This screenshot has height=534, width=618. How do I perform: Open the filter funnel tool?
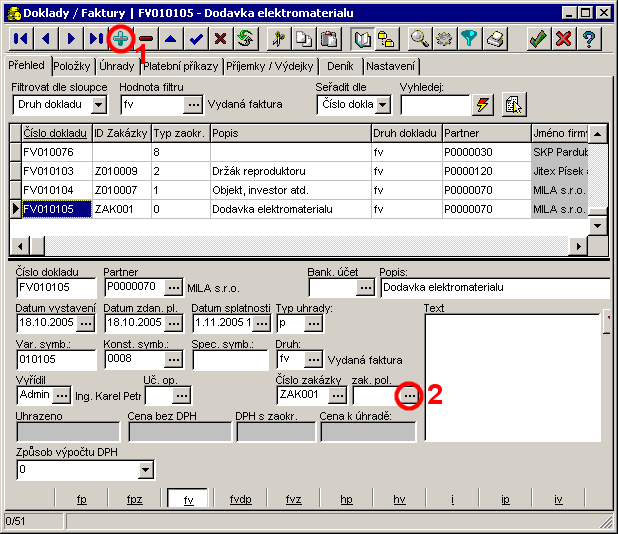(x=470, y=39)
